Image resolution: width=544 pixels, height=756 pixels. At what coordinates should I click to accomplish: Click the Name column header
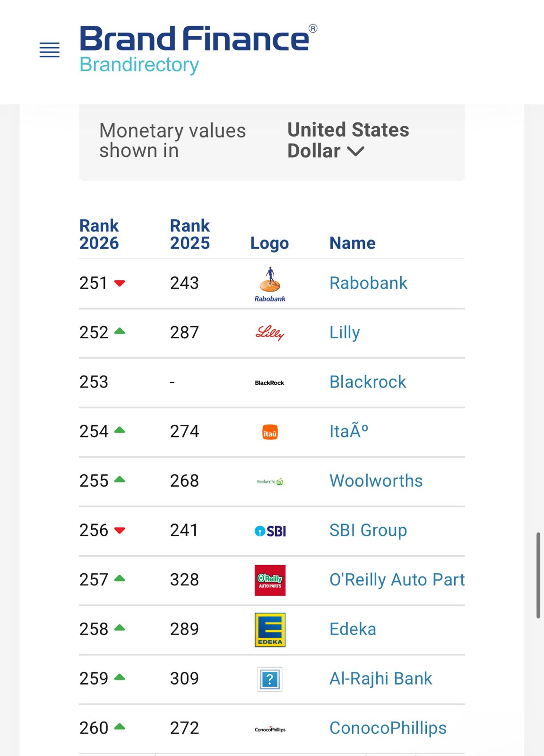click(352, 243)
